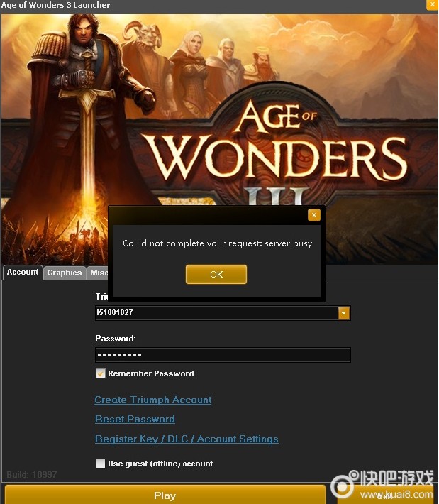Click OK on the server busy message
The image size is (439, 504).
[216, 274]
